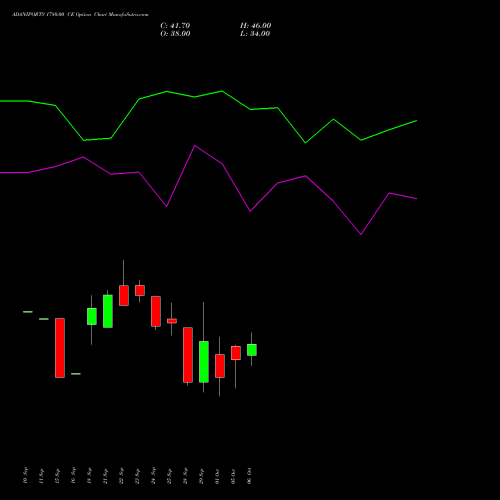
Task: Click the tall green candlestick above 29 Sep
Action: 204,362
